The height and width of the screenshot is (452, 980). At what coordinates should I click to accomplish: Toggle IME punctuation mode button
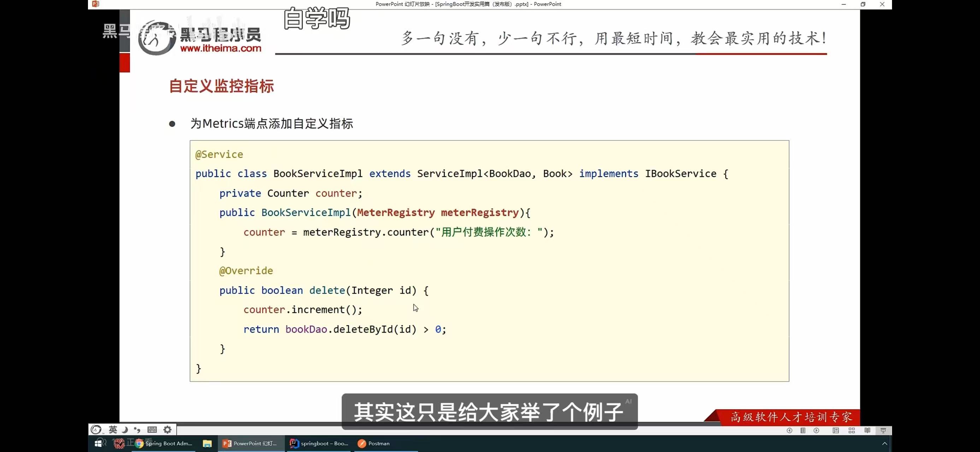137,429
